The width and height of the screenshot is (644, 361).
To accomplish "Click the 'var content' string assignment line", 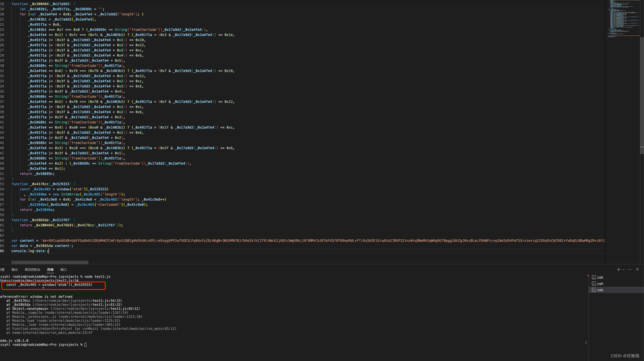I will (x=308, y=241).
